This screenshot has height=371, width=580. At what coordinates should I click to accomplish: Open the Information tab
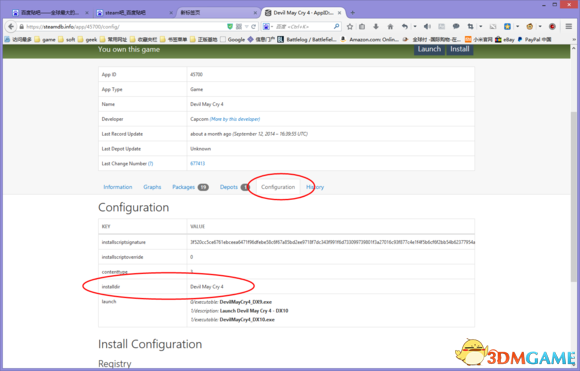pos(118,187)
